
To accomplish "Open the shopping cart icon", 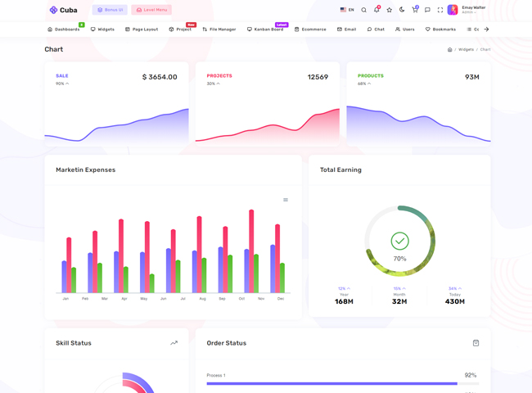I will coord(415,10).
